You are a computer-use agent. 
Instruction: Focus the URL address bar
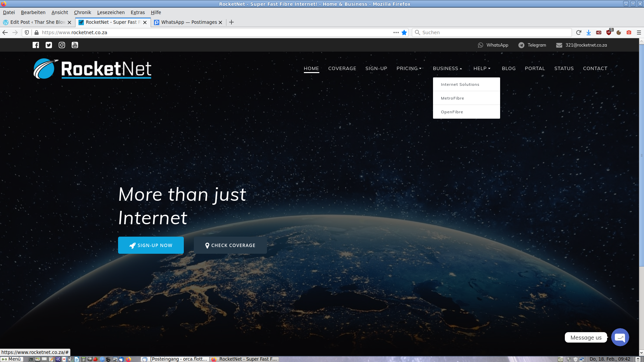pyautogui.click(x=215, y=33)
